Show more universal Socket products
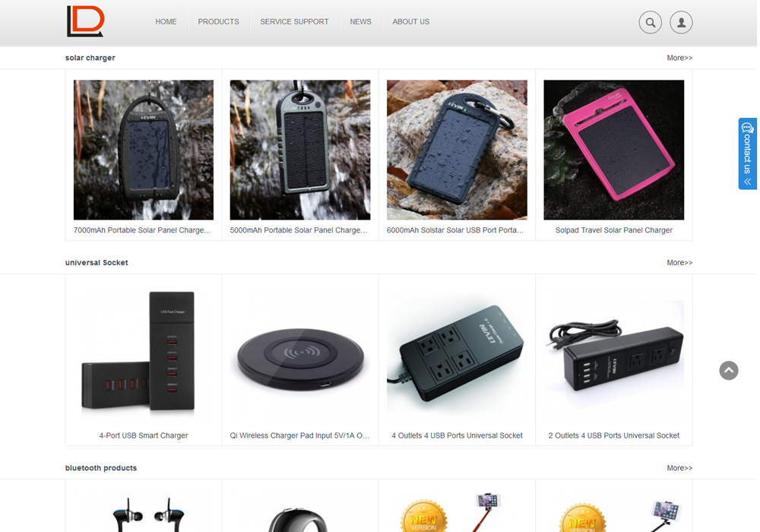The width and height of the screenshot is (760, 532). pyautogui.click(x=679, y=263)
